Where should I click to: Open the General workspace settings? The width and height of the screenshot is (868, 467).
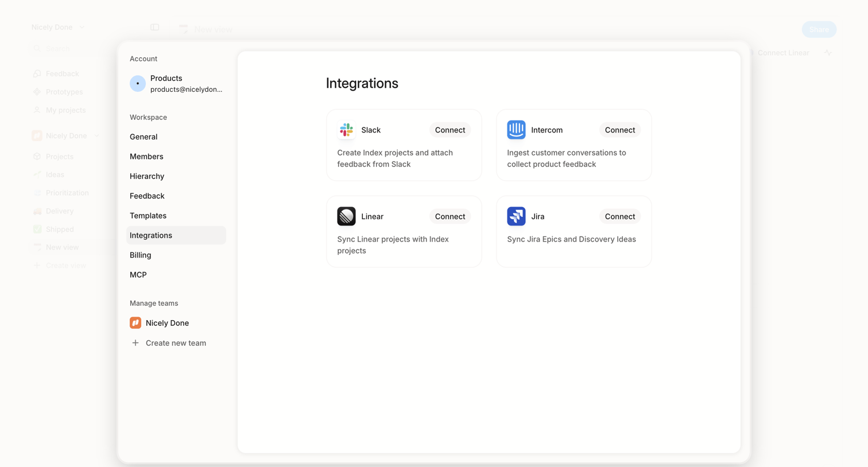tap(176, 137)
